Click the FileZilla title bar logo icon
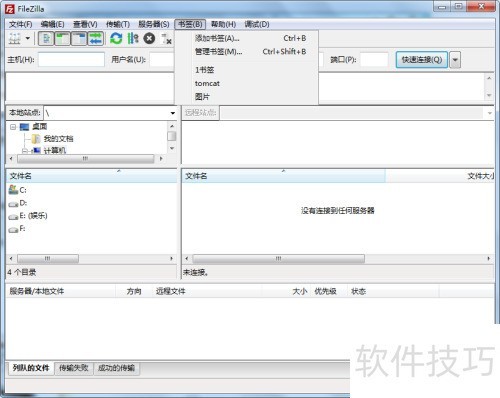The height and width of the screenshot is (398, 500). pyautogui.click(x=10, y=9)
